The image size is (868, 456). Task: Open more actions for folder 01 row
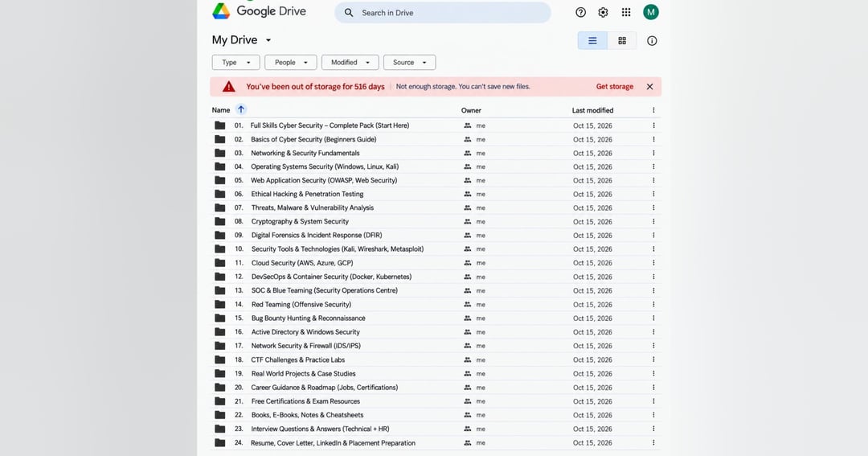pos(653,125)
